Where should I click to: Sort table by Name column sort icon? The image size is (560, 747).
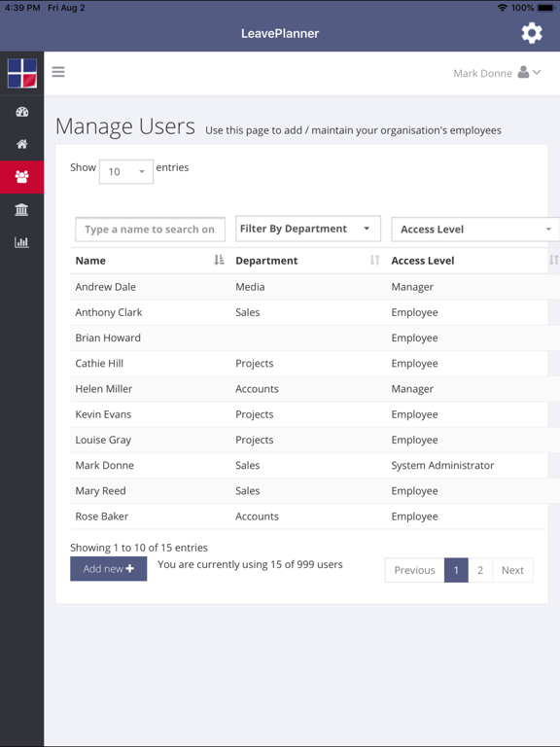219,260
